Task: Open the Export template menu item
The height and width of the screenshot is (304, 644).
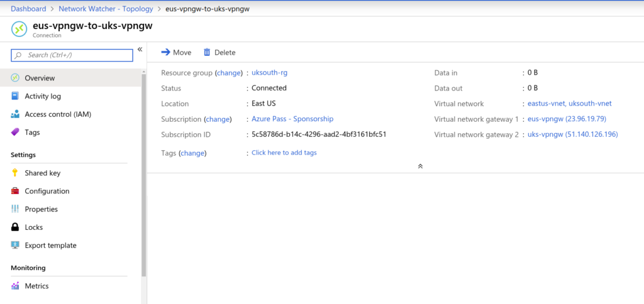Action: tap(50, 246)
